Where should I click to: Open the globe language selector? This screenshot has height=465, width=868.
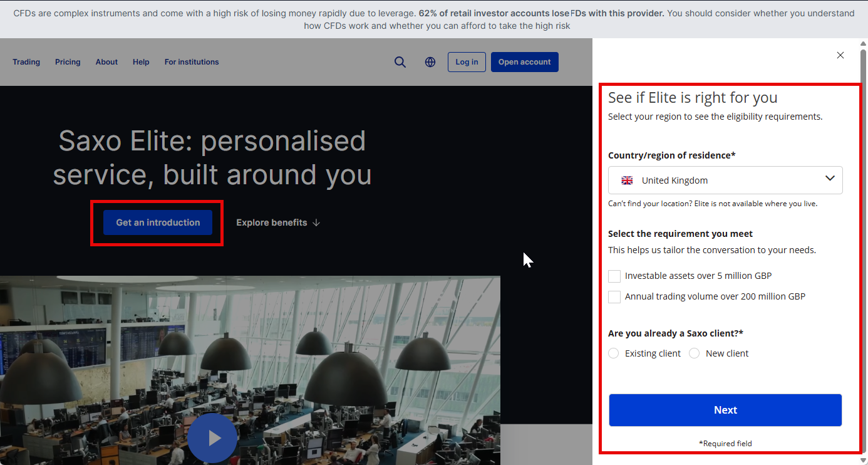pos(430,62)
